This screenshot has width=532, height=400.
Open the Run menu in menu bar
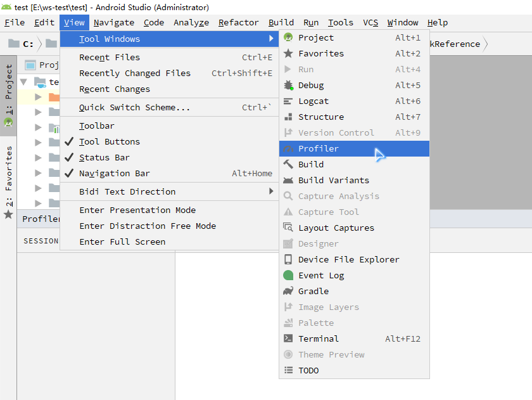(x=311, y=22)
